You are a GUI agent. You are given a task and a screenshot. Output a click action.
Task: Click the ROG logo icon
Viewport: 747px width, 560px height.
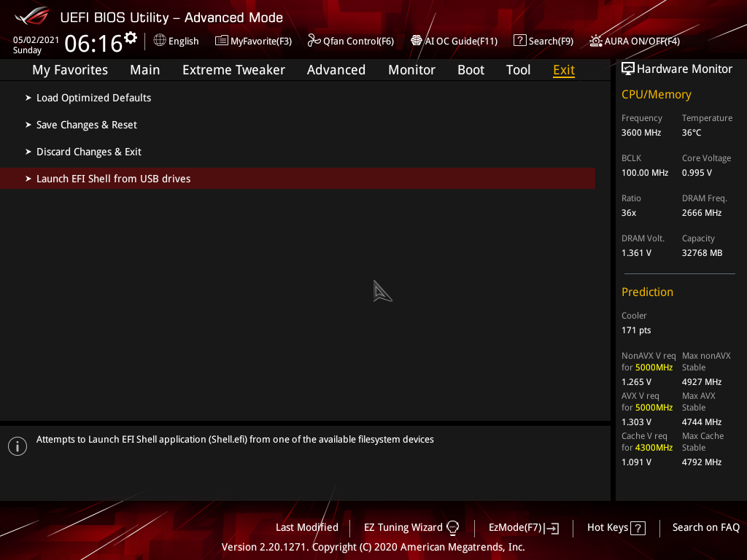point(32,16)
